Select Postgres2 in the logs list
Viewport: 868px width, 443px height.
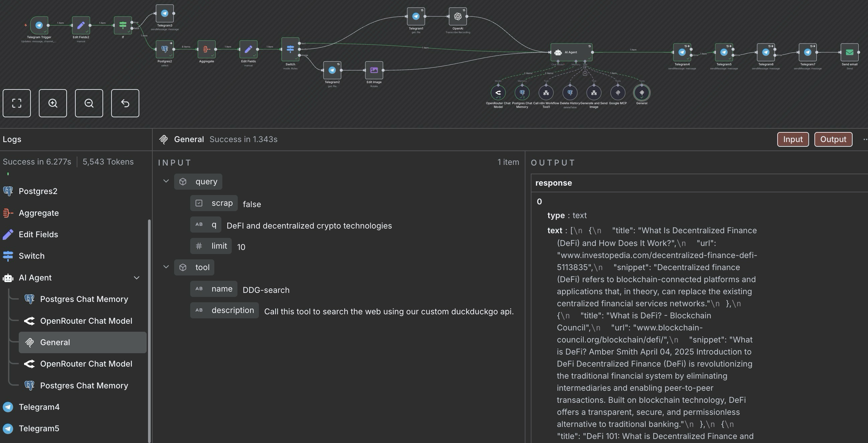click(x=38, y=191)
